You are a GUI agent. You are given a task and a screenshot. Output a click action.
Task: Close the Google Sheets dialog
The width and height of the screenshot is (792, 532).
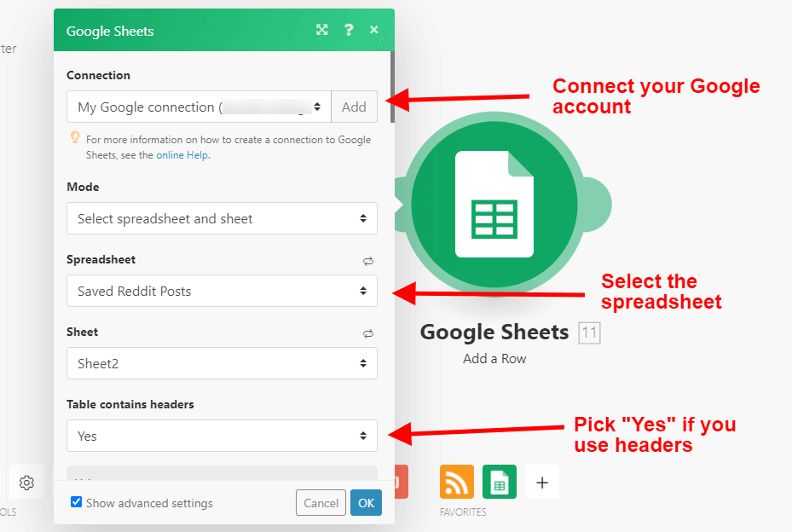coord(373,30)
